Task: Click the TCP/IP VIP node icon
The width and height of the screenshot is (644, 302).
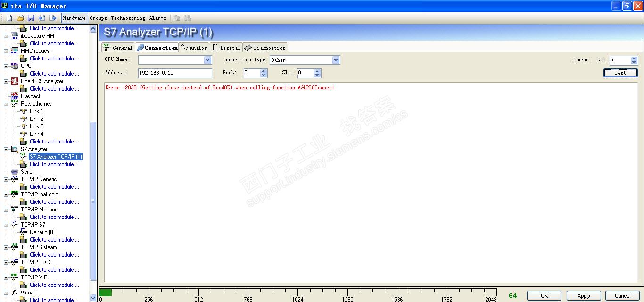Action: 15,277
